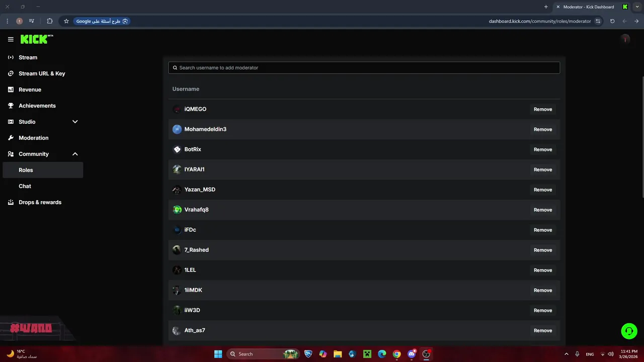Open Discord from the taskbar

click(x=412, y=354)
